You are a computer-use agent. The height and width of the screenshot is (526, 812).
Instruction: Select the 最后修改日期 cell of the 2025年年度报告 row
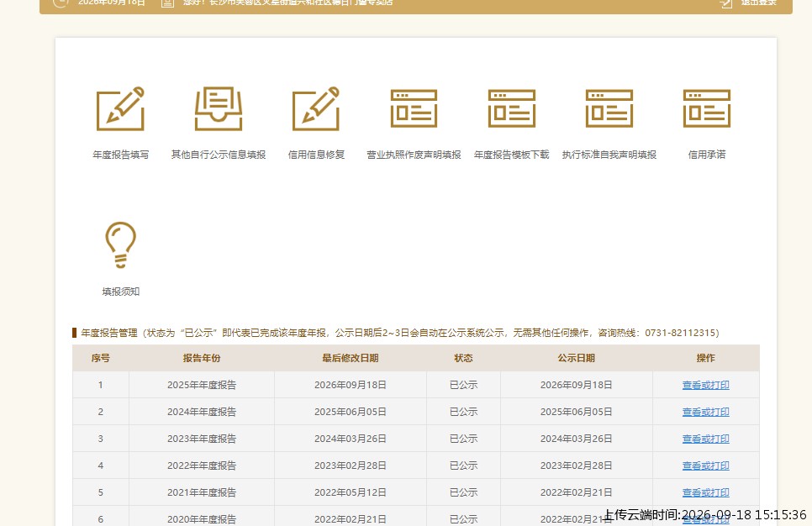(x=350, y=385)
